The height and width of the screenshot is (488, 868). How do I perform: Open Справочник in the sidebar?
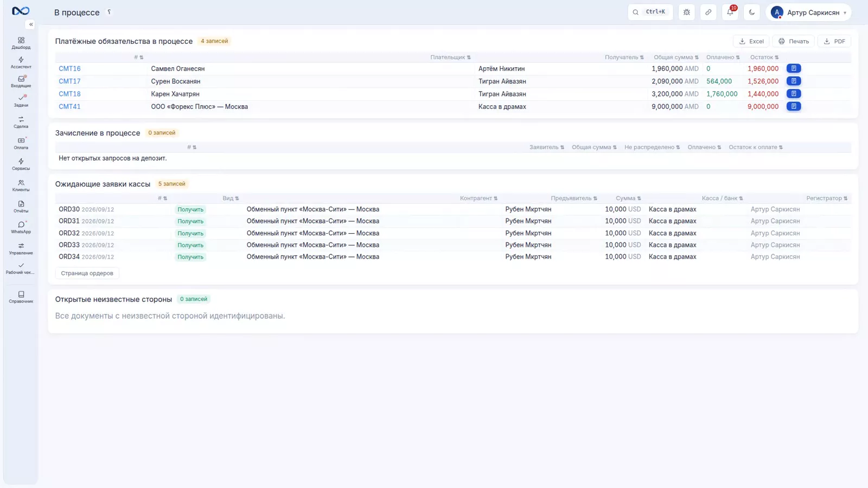click(x=21, y=297)
